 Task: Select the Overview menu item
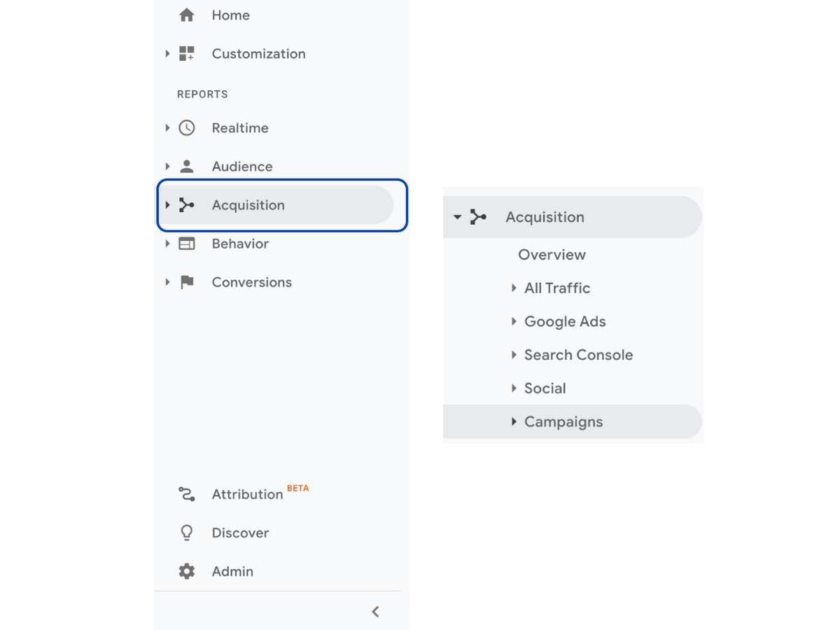coord(552,254)
